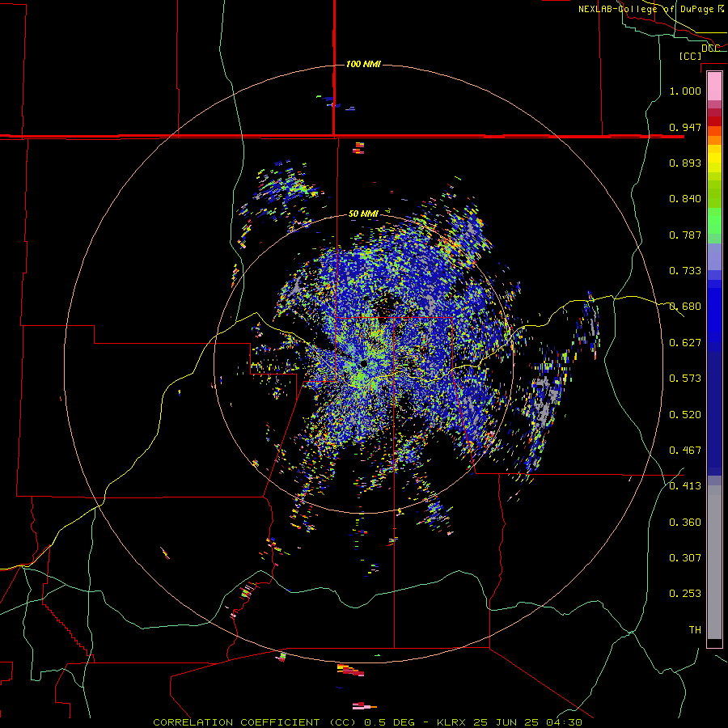Select the 0.413 scale label
This screenshot has width=728, height=728.
(685, 486)
